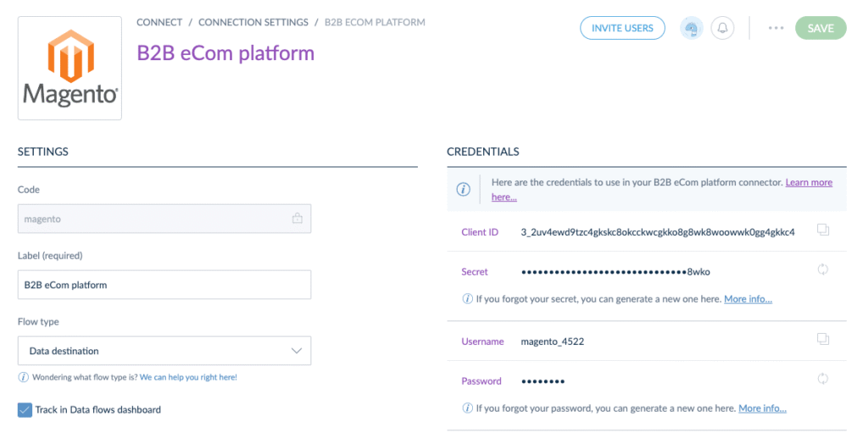Open the three-dot more options menu
This screenshot has width=868, height=438.
point(776,28)
